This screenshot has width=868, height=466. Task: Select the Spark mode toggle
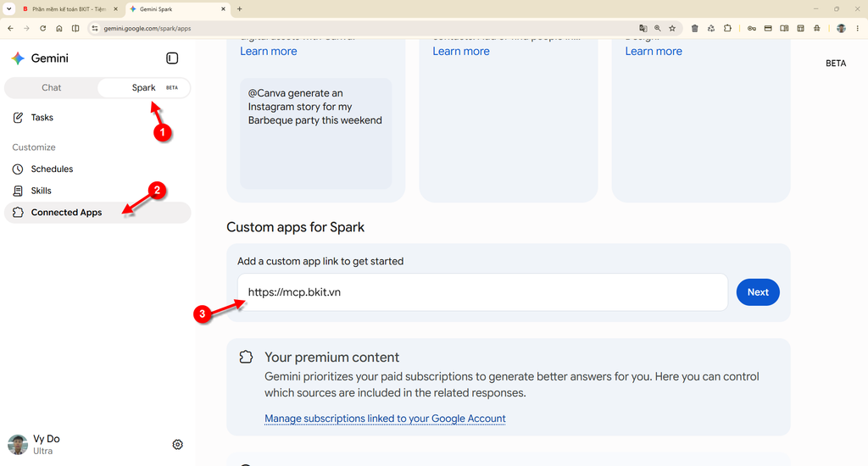click(x=144, y=87)
